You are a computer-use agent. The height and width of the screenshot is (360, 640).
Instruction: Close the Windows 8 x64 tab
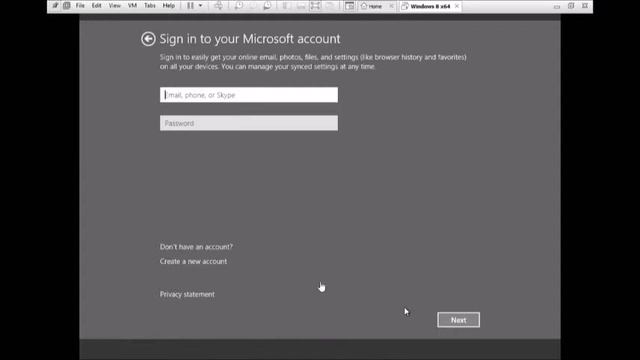click(x=457, y=6)
